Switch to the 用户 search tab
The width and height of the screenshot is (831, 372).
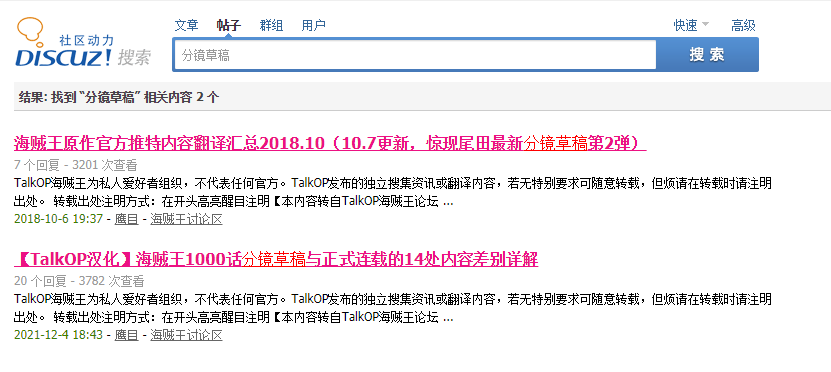click(314, 25)
